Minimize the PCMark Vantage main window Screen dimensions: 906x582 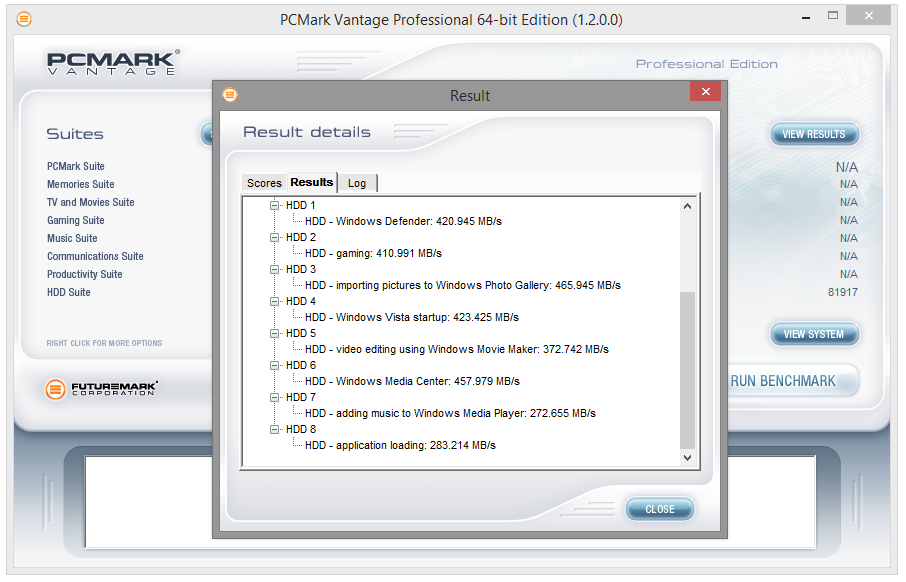click(805, 18)
